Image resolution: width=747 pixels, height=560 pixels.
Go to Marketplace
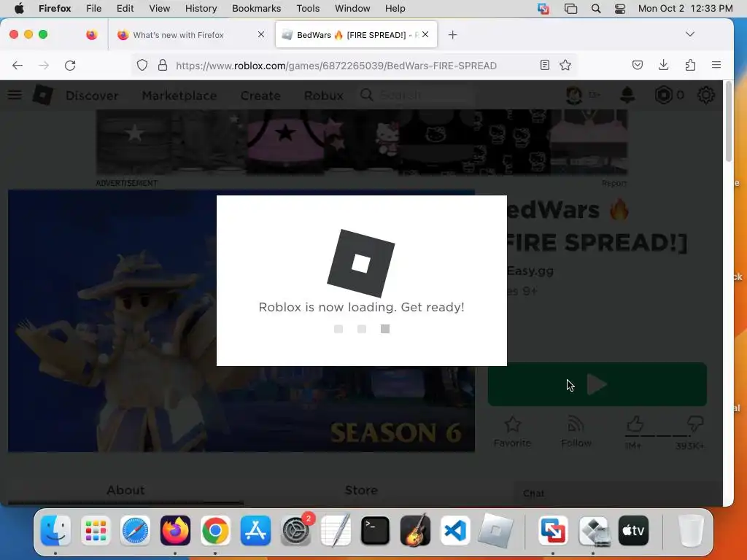(179, 96)
